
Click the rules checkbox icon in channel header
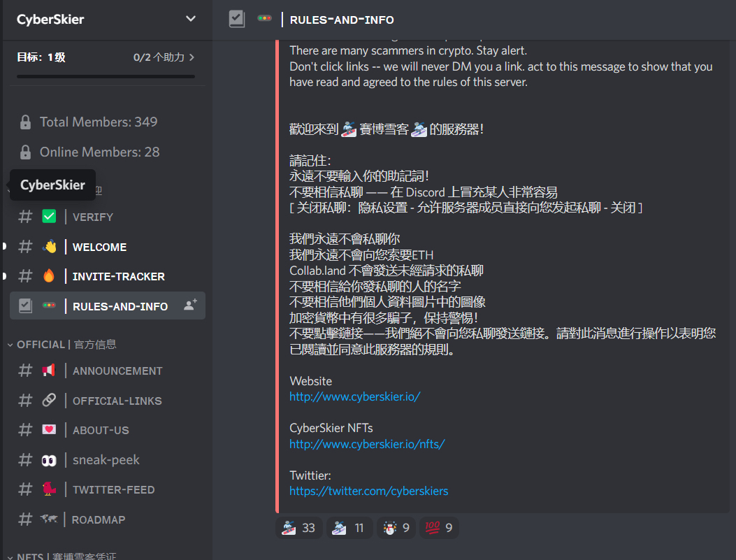pos(236,20)
